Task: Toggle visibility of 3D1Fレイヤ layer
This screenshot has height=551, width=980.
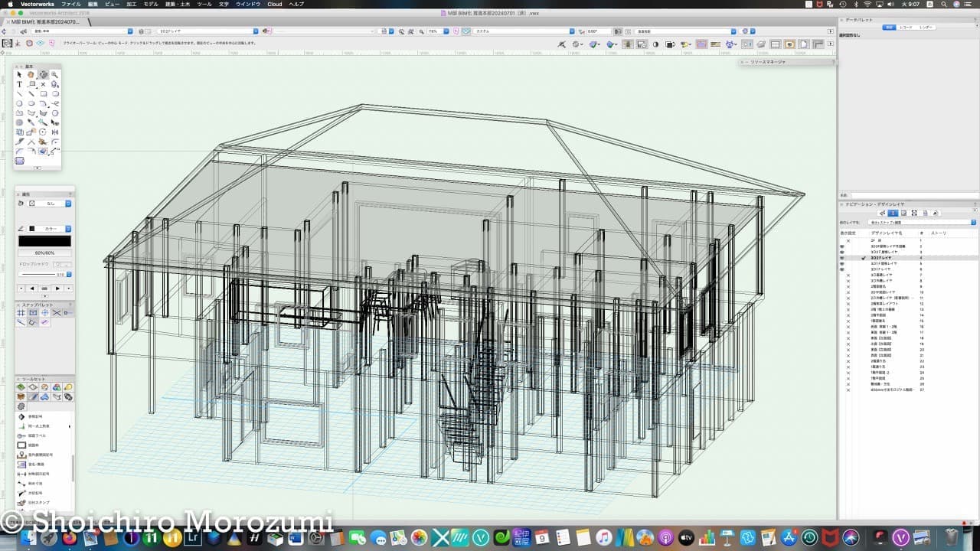Action: pyautogui.click(x=842, y=269)
